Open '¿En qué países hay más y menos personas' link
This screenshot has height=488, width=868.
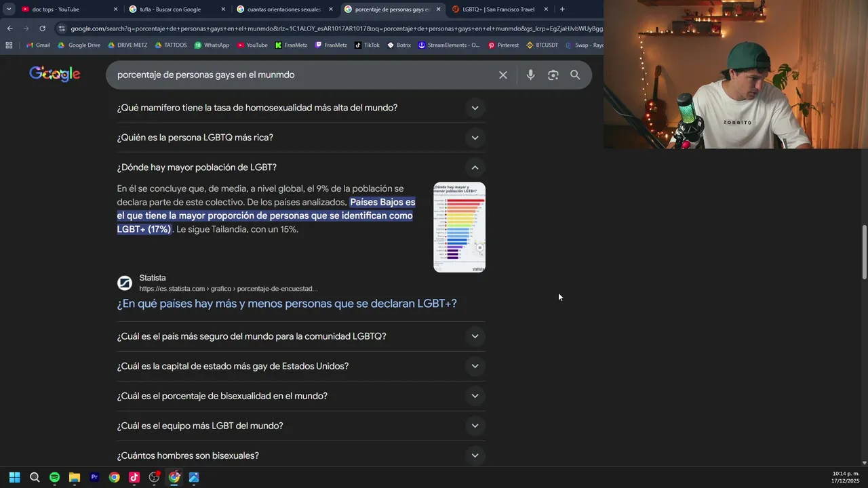click(x=287, y=304)
